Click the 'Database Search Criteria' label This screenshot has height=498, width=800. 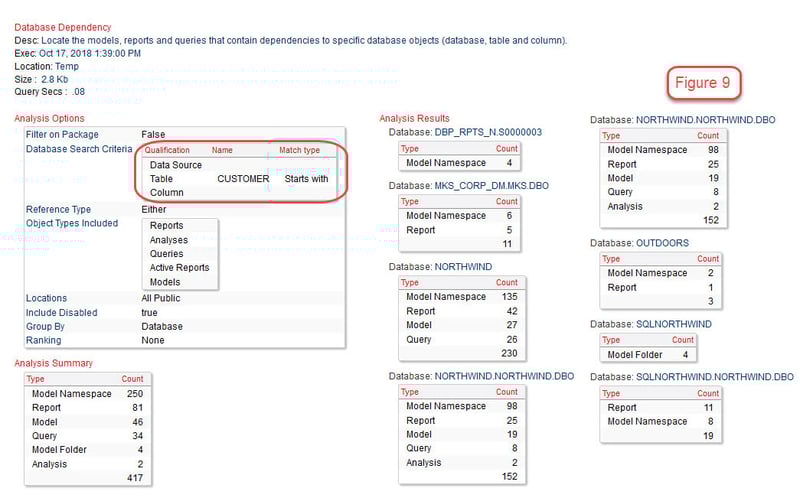click(x=79, y=149)
